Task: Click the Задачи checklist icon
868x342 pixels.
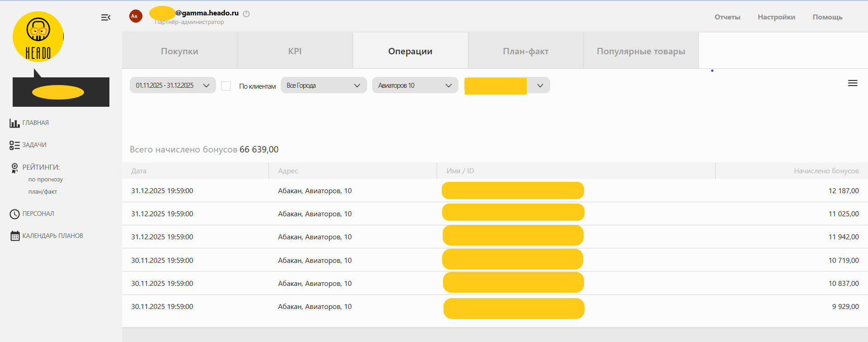Action: click(x=14, y=145)
